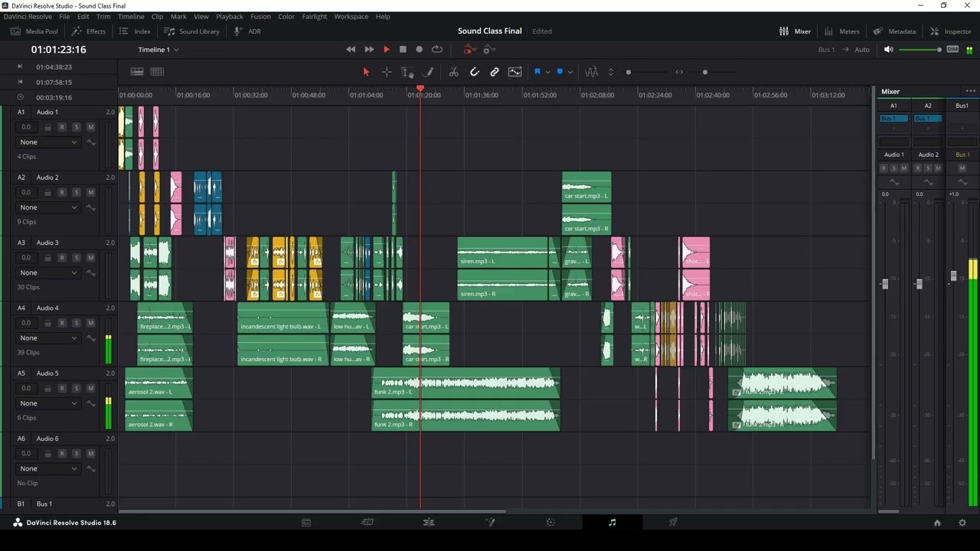Open the Audio 5 automation None dropdown

[49, 403]
